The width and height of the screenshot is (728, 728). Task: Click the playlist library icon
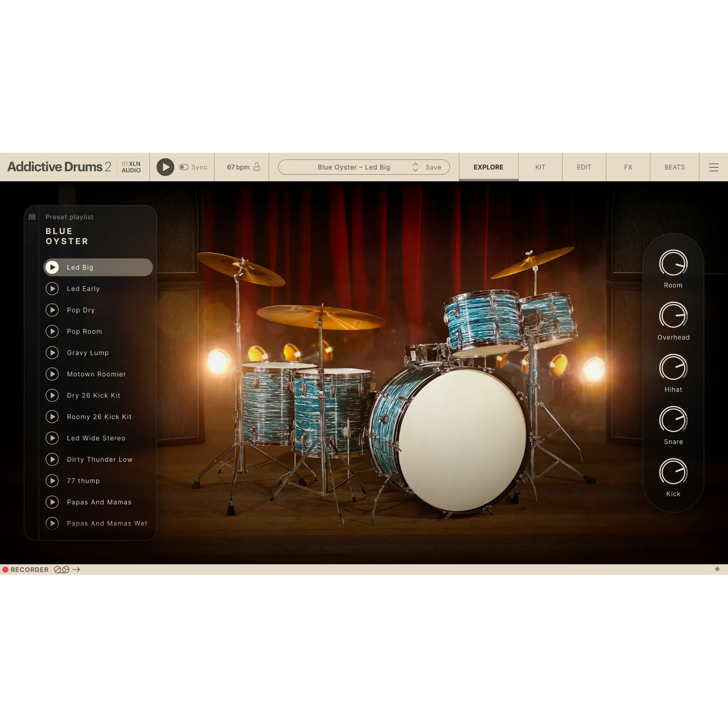coord(32,217)
